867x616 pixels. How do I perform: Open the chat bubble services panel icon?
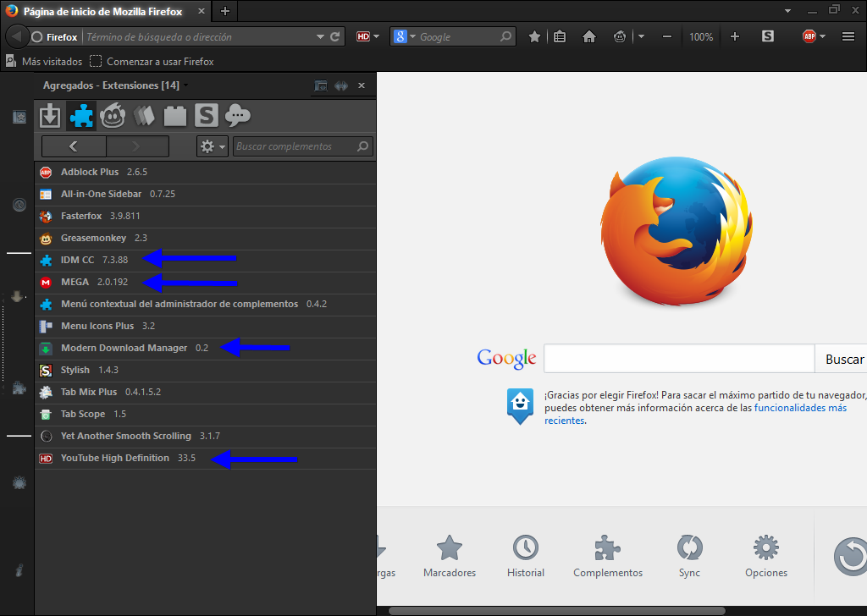click(238, 116)
